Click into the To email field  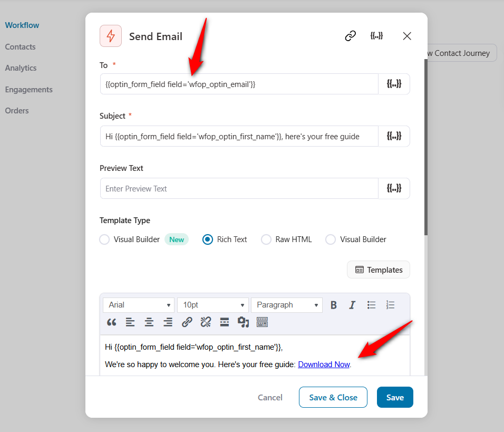(239, 84)
